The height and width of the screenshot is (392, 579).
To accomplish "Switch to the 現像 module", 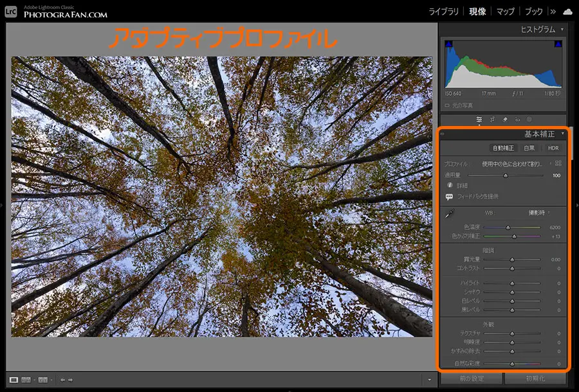I will coord(477,12).
